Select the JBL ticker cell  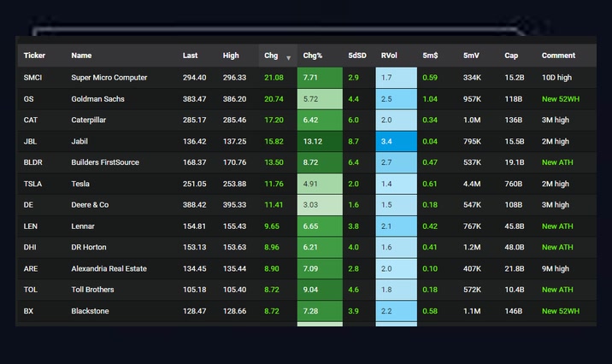point(30,142)
